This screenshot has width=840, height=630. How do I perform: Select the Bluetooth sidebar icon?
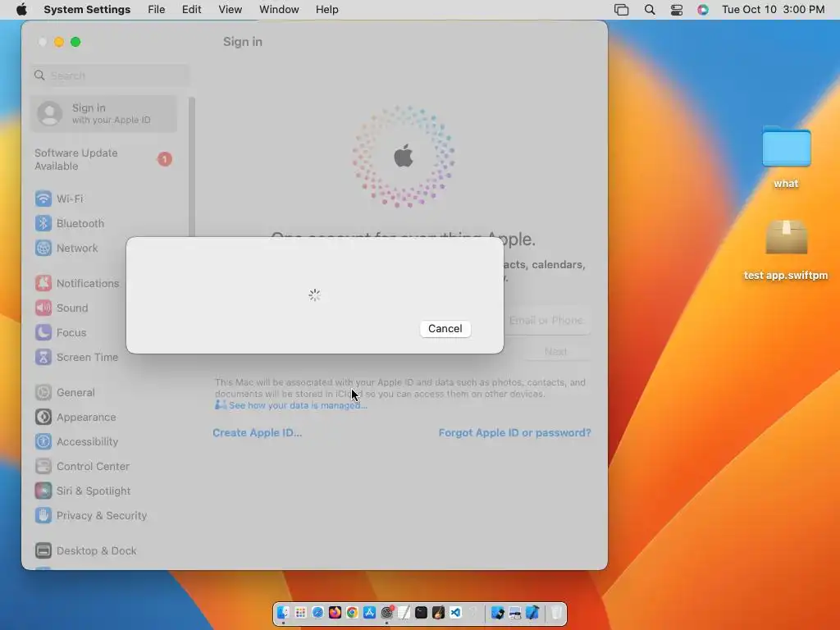43,223
